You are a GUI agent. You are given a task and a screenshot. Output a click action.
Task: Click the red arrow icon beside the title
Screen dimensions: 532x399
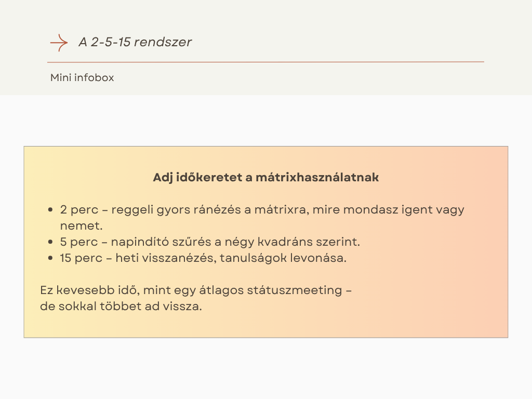click(x=59, y=42)
